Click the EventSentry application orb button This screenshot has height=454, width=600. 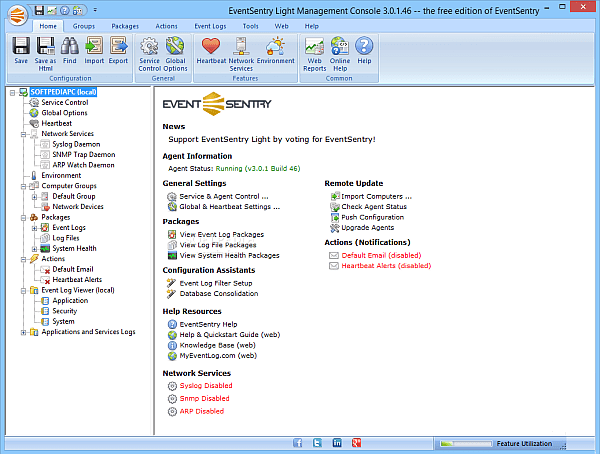18,16
